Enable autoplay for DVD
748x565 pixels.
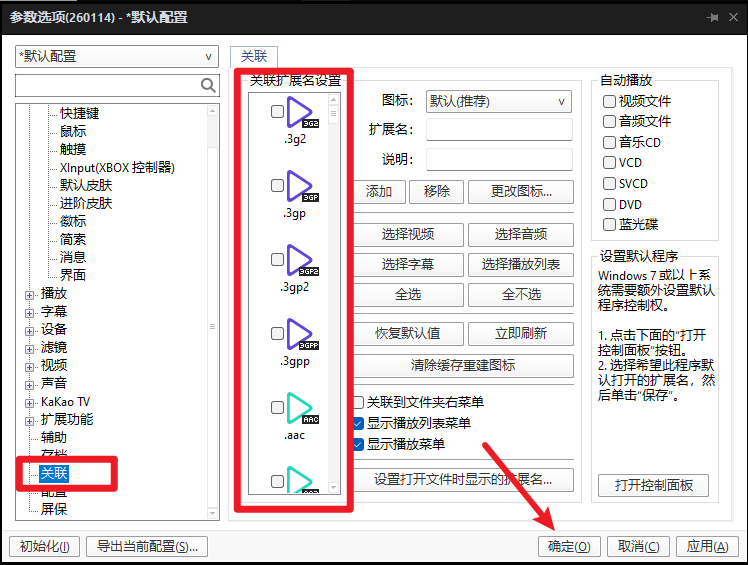[x=609, y=205]
